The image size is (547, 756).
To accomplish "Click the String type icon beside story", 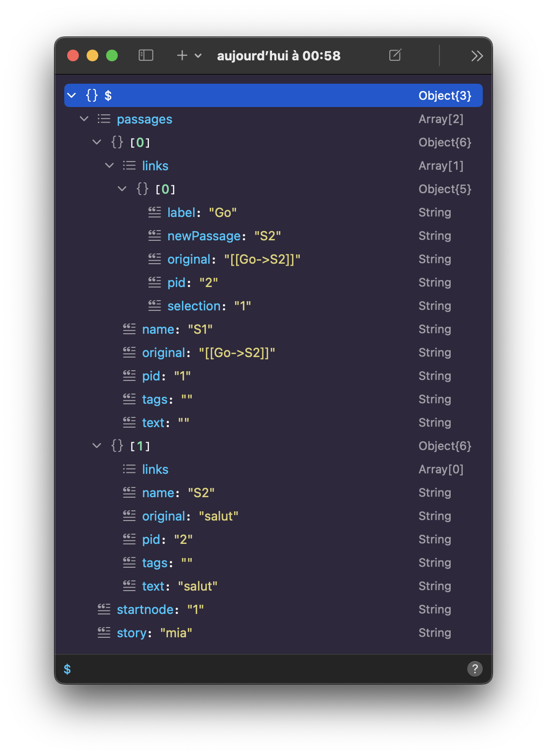I will click(x=104, y=632).
